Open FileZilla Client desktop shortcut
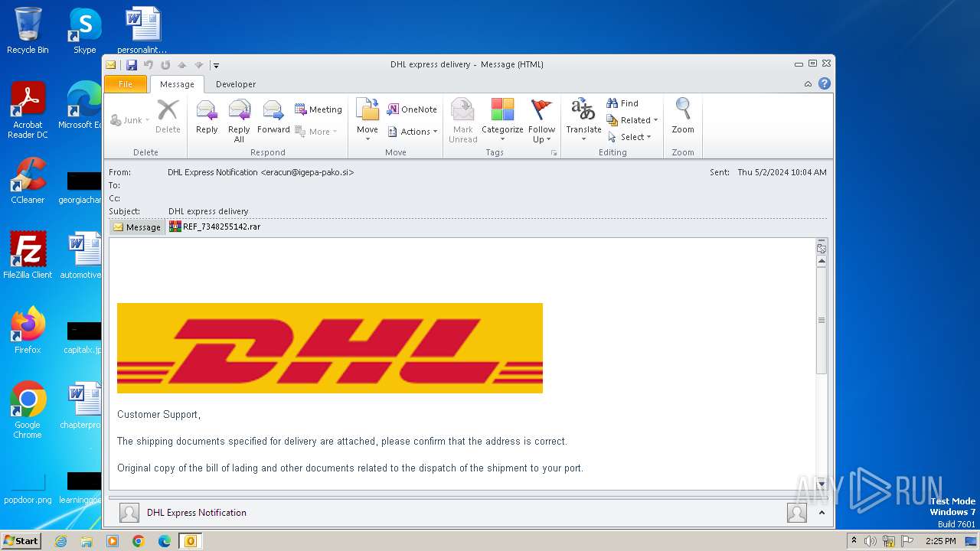 28,256
